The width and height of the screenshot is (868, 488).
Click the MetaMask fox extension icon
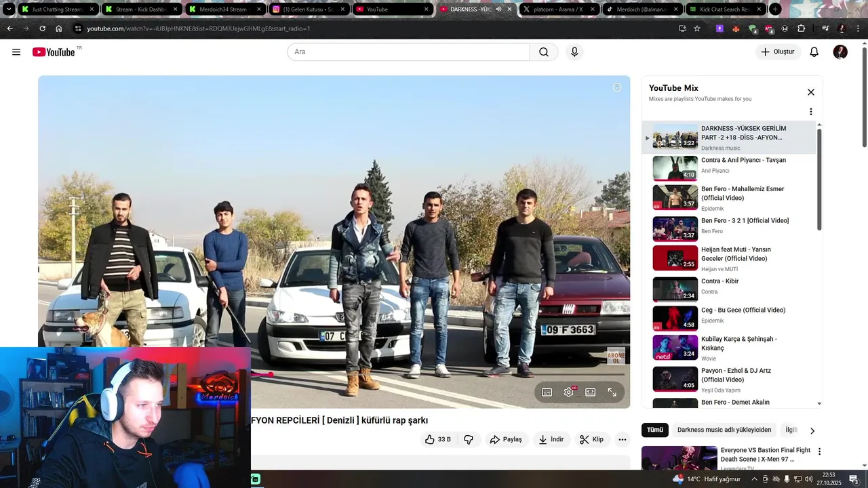tap(736, 28)
